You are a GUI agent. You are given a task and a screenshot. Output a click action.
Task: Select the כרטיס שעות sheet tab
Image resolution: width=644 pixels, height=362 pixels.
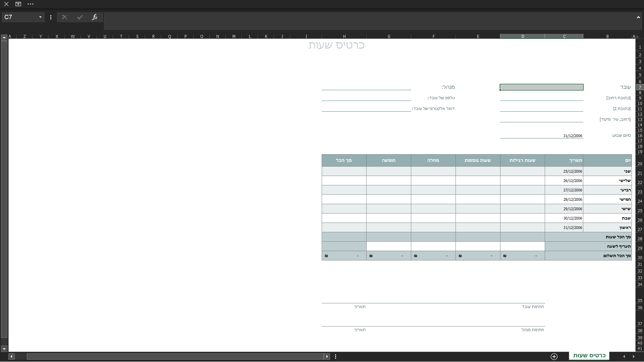click(589, 356)
